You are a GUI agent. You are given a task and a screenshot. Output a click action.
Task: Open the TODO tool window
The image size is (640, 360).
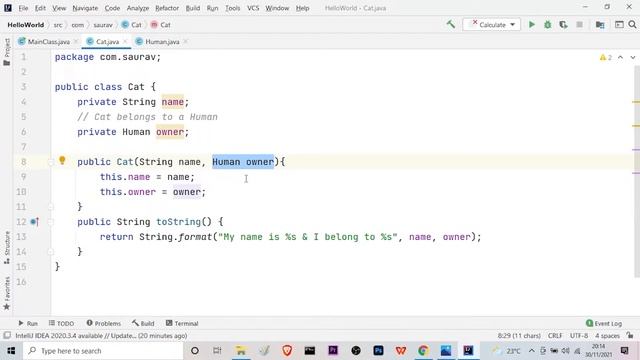(61, 323)
